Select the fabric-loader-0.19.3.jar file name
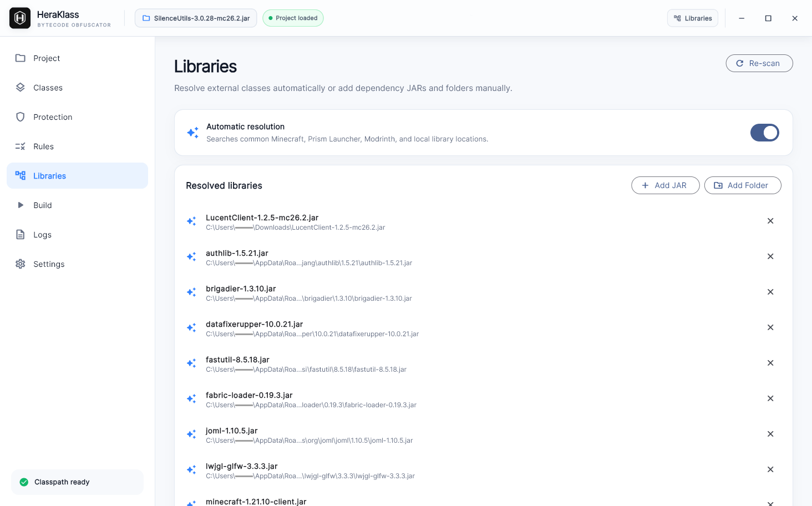 click(249, 395)
